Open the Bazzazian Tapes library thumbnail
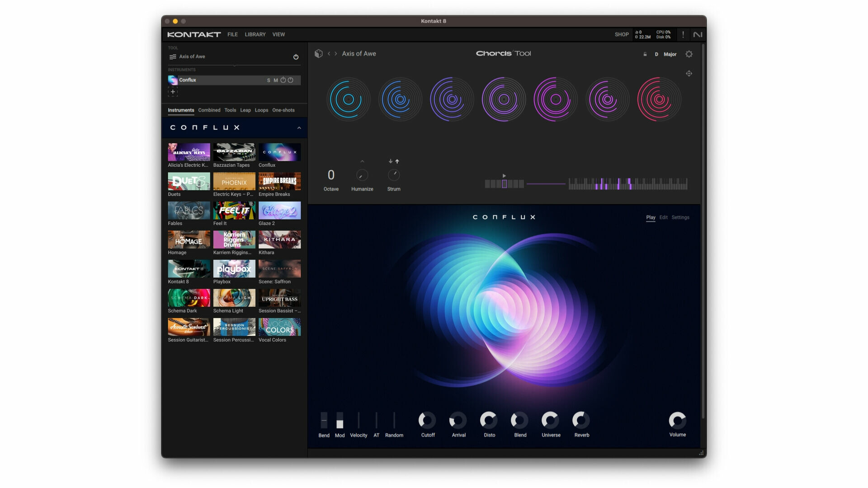This screenshot has height=488, width=868. (234, 152)
